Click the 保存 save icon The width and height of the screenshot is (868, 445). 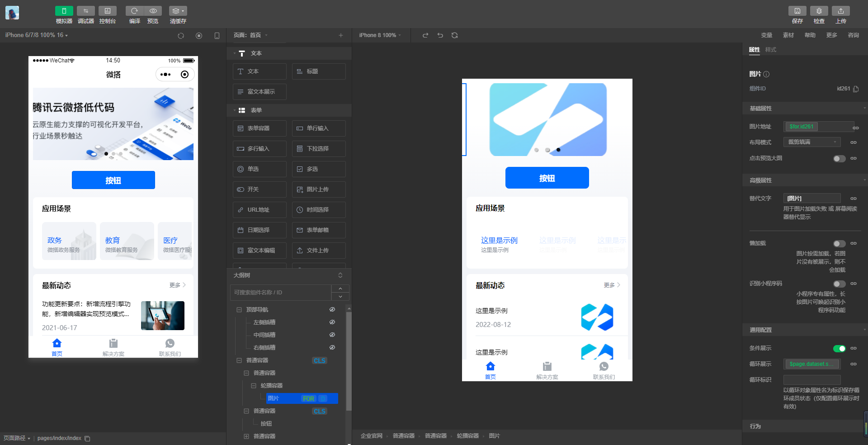click(x=797, y=11)
